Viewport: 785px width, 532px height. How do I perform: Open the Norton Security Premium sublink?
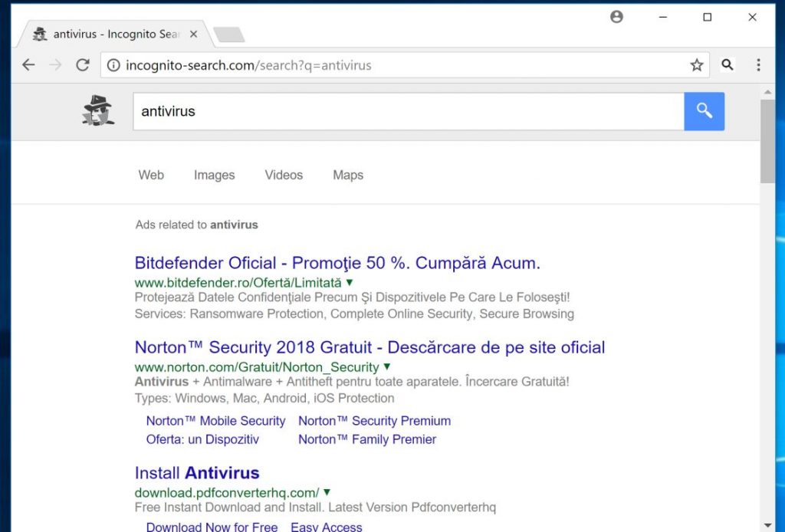[374, 421]
